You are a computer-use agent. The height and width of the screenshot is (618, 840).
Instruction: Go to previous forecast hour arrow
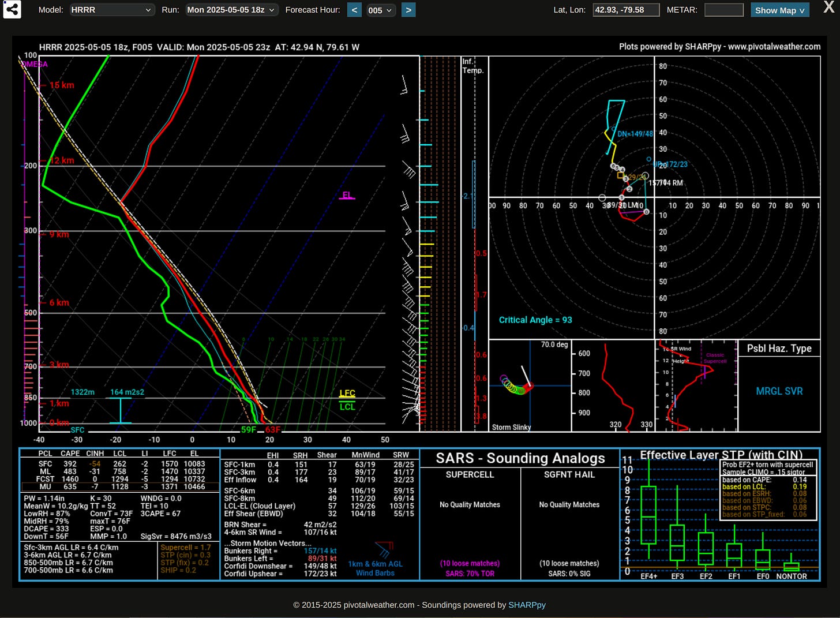point(354,10)
